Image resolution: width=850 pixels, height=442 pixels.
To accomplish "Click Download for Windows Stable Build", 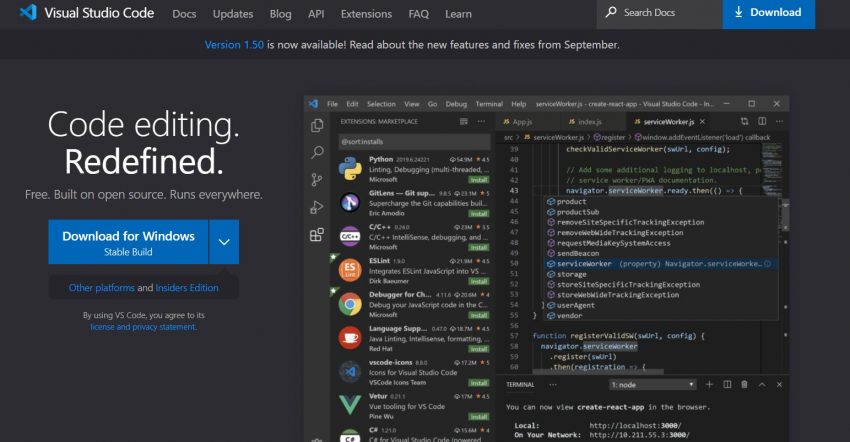I will point(128,242).
